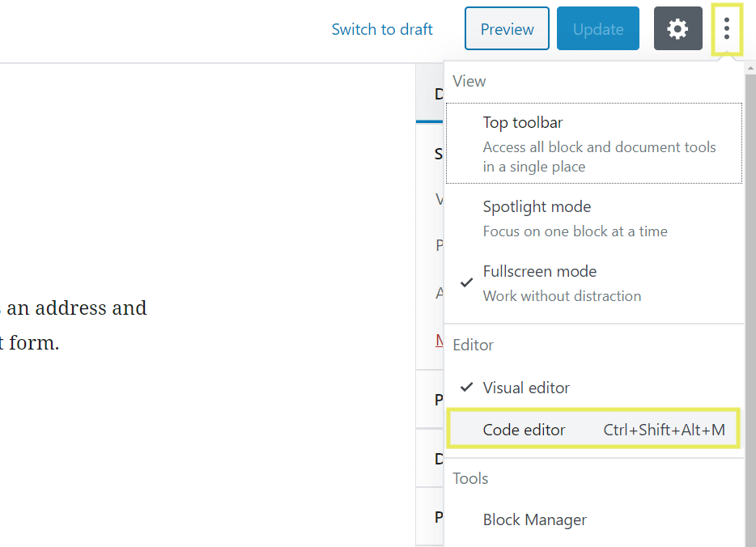The height and width of the screenshot is (547, 756).
Task: Click the three-dot more options icon
Action: (727, 28)
